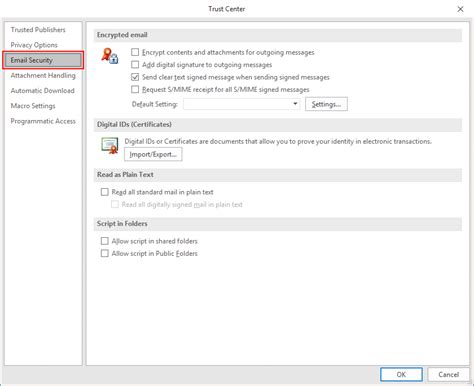Uncheck Send clear text signed message option

point(135,77)
